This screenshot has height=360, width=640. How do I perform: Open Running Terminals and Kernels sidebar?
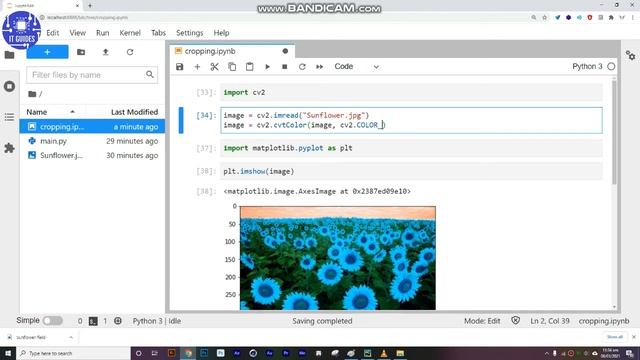9,87
